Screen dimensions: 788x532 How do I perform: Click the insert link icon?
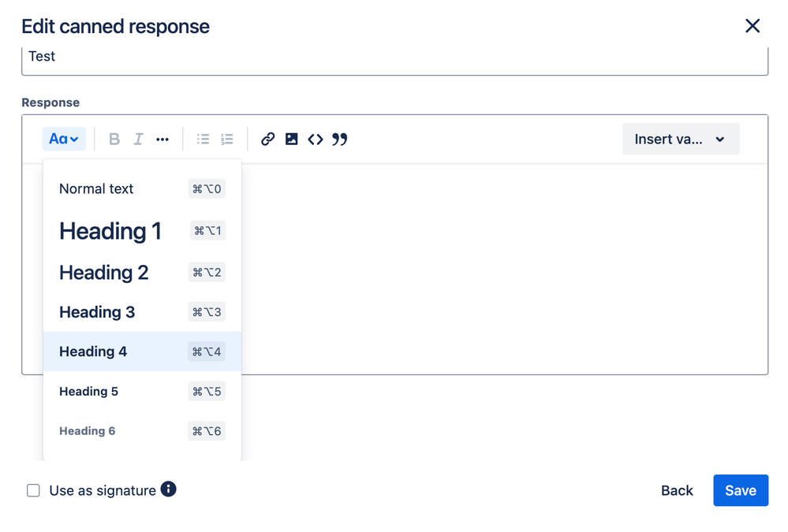tap(268, 140)
